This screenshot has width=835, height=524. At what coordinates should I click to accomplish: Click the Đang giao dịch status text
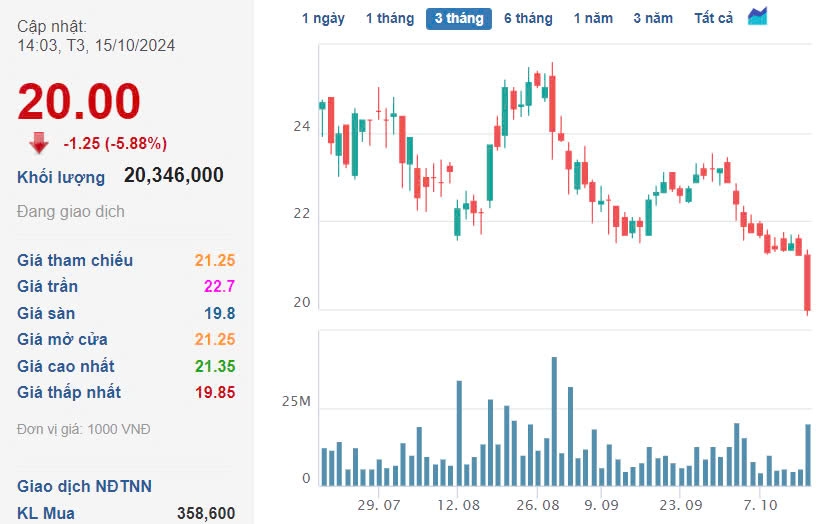[x=71, y=211]
